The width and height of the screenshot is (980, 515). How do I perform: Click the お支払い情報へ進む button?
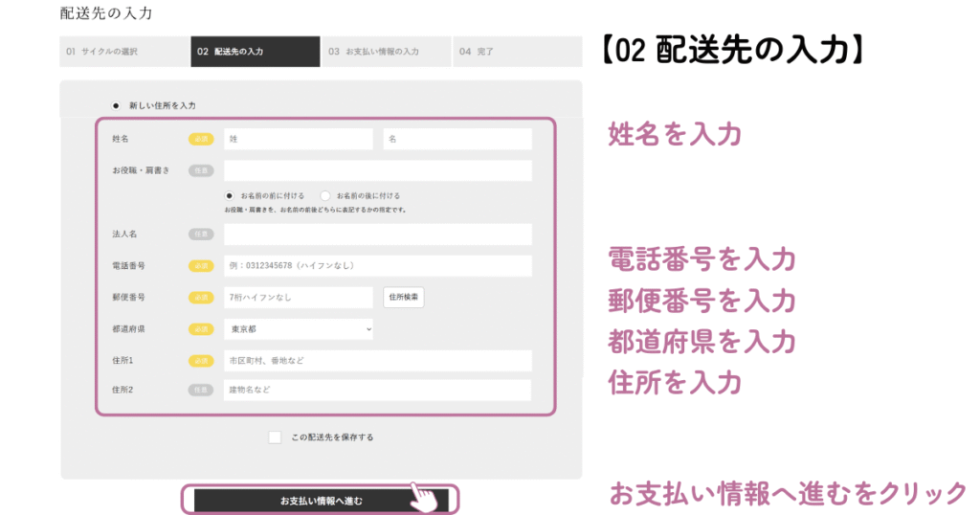pos(321,501)
